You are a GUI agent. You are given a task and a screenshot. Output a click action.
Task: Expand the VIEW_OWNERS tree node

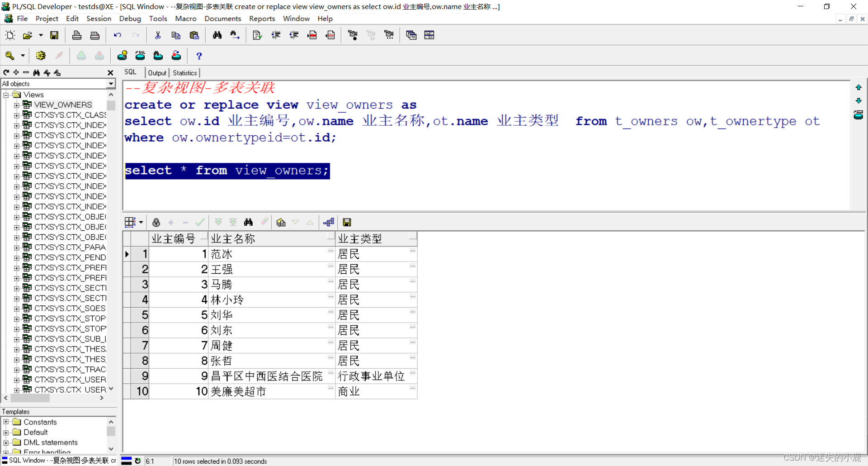[17, 105]
